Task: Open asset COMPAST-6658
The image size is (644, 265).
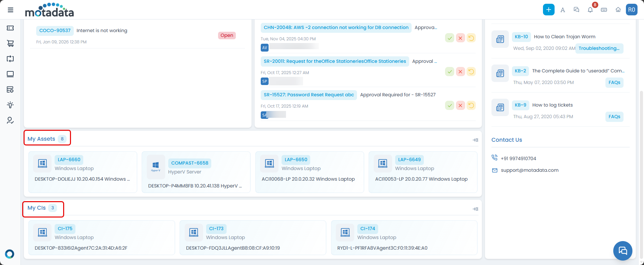Action: point(190,163)
